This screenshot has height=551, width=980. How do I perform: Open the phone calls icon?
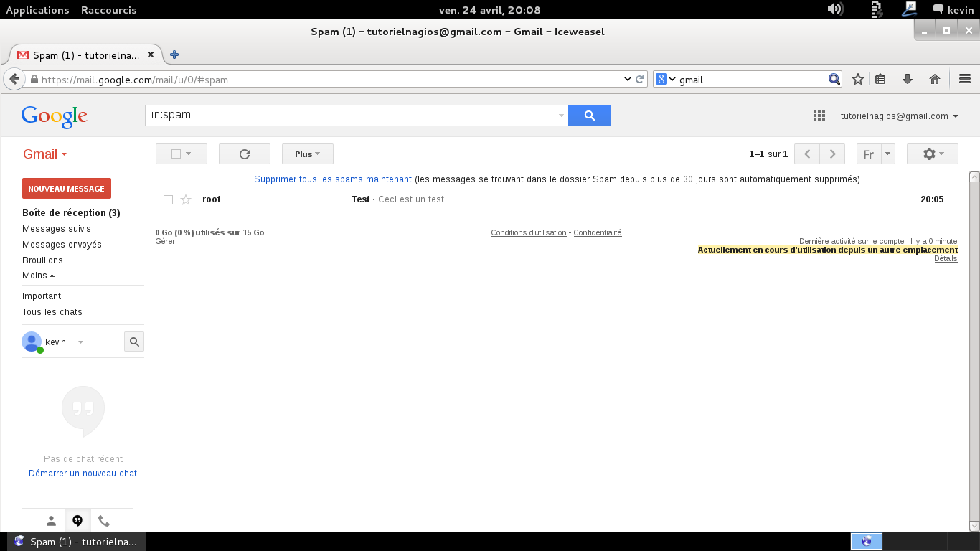pos(104,521)
